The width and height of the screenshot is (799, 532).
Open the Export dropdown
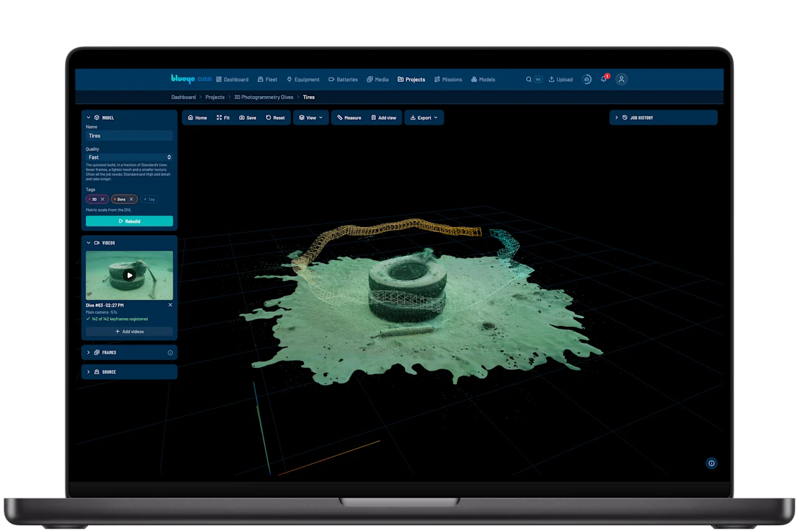(424, 117)
